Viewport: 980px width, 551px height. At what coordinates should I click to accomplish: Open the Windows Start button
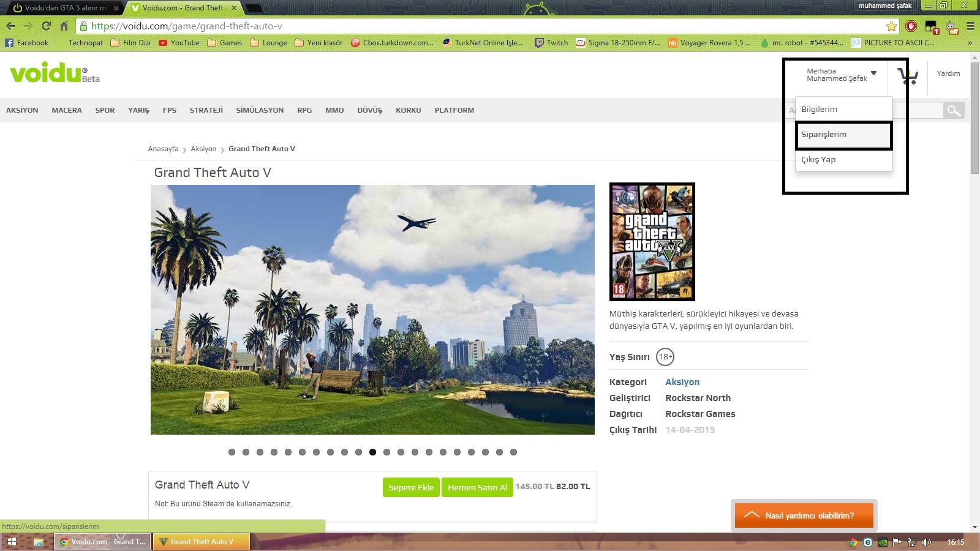click(x=11, y=542)
